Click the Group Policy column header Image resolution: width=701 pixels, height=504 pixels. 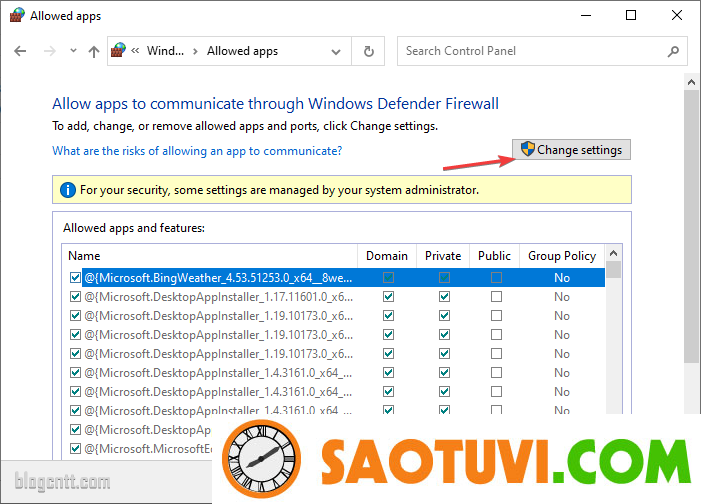562,256
